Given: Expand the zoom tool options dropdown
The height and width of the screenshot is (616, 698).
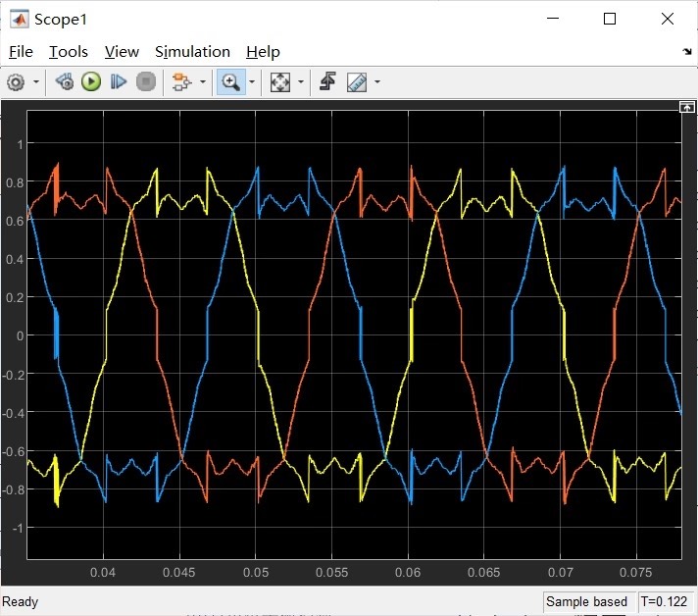Looking at the screenshot, I should click(252, 82).
